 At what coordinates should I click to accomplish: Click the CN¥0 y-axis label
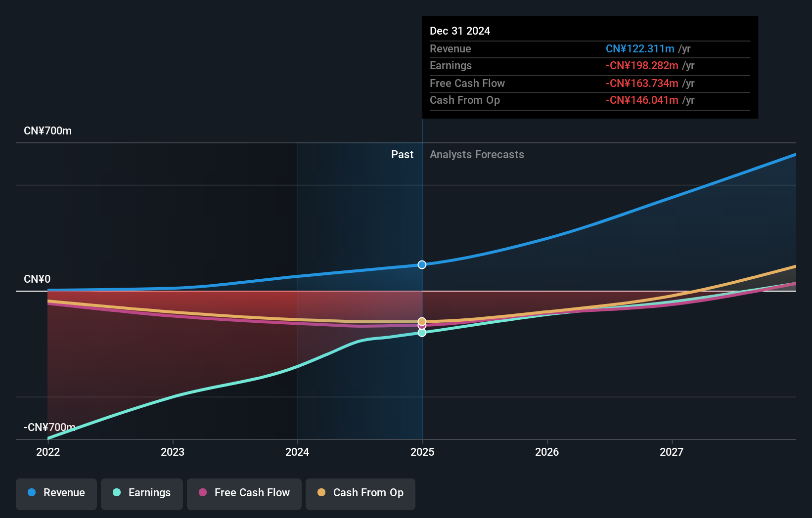coord(37,279)
